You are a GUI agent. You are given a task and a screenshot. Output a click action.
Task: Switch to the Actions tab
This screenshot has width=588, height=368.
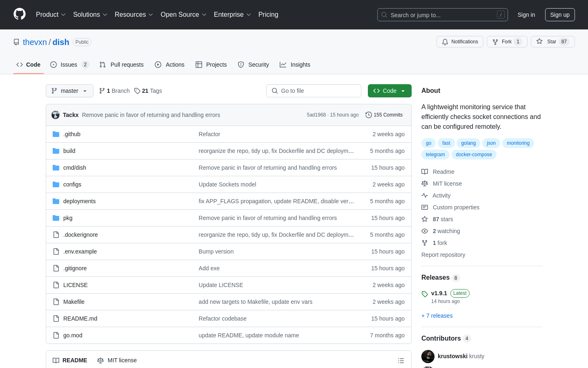(170, 65)
